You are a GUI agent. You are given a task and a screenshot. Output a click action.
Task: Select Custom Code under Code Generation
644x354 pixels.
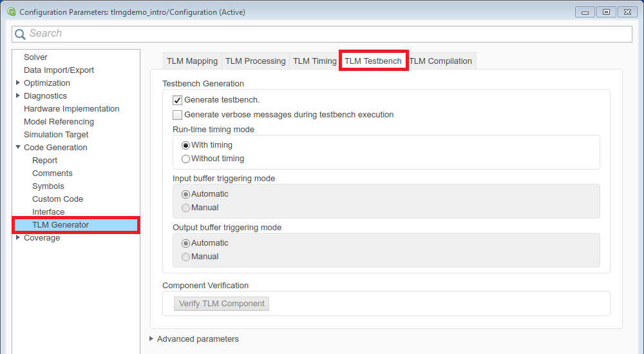coord(57,199)
